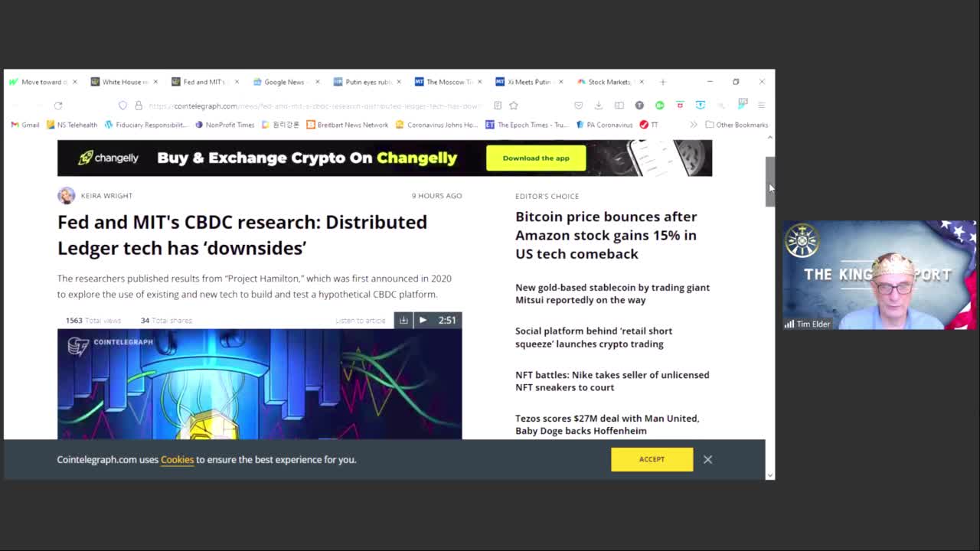Open the Coronavirus Johns Ho... bookmark
Image resolution: width=980 pixels, height=551 pixels.
(437, 125)
